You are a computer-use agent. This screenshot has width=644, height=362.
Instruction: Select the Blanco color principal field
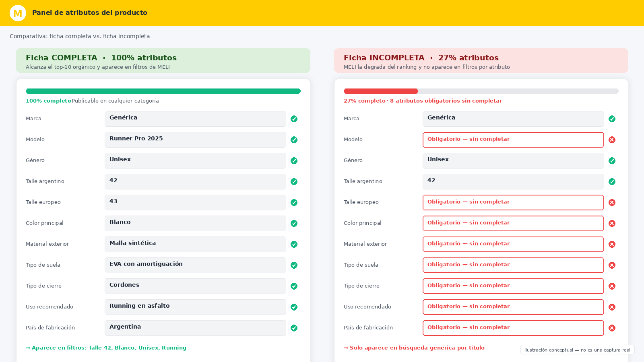195,223
